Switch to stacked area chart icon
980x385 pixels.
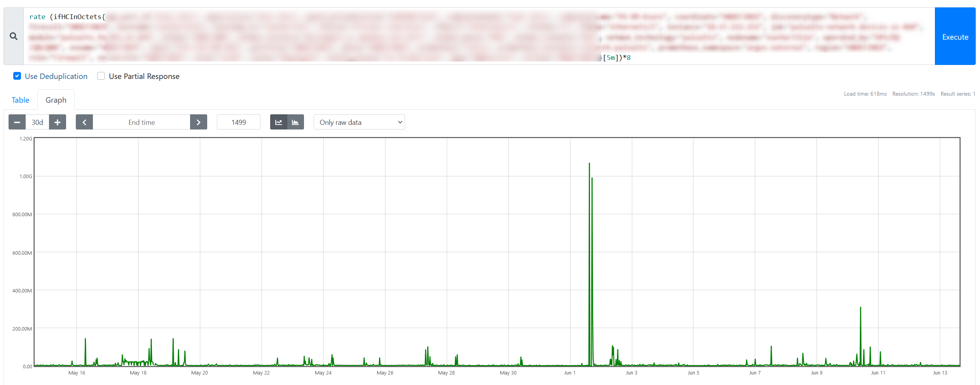[295, 122]
